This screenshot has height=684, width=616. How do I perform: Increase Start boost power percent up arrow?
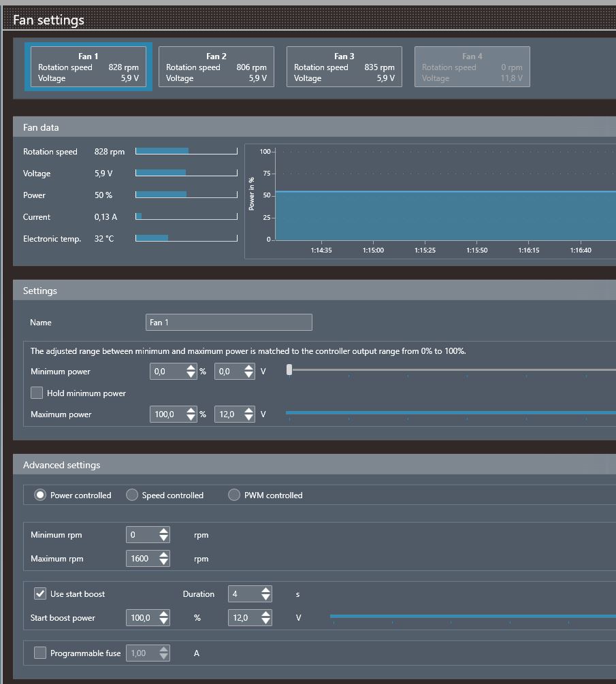click(x=163, y=614)
